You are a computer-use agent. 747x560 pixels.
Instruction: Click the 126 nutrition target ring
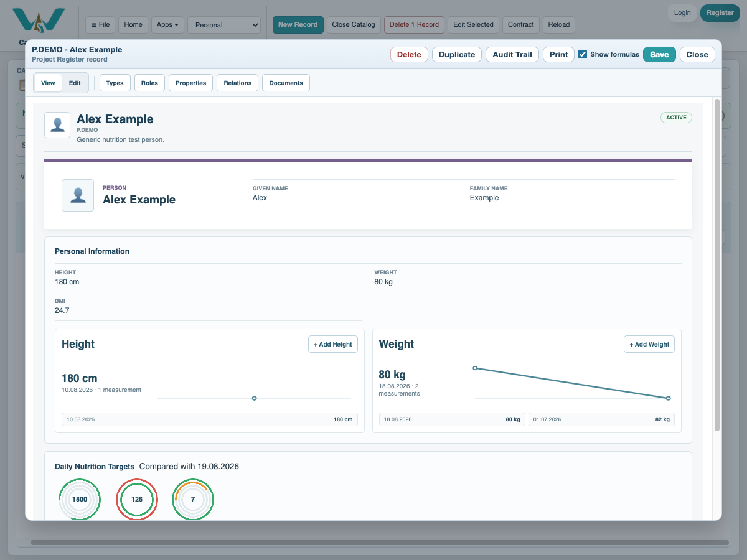click(137, 499)
